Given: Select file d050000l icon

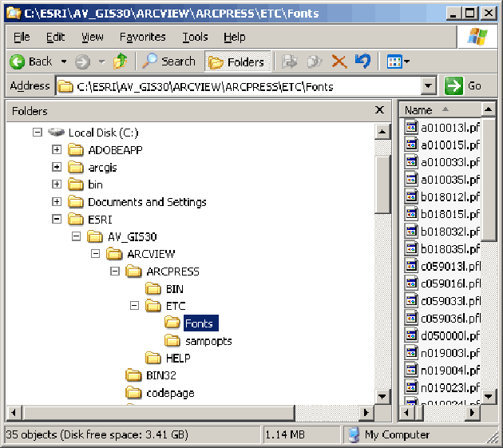Looking at the screenshot, I should [x=411, y=335].
